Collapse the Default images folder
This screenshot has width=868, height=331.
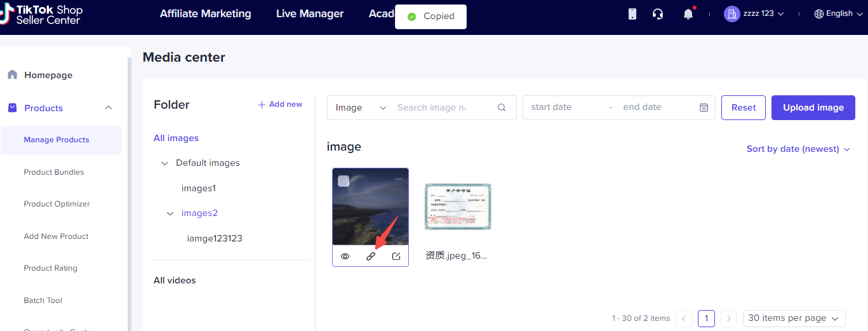coord(165,163)
